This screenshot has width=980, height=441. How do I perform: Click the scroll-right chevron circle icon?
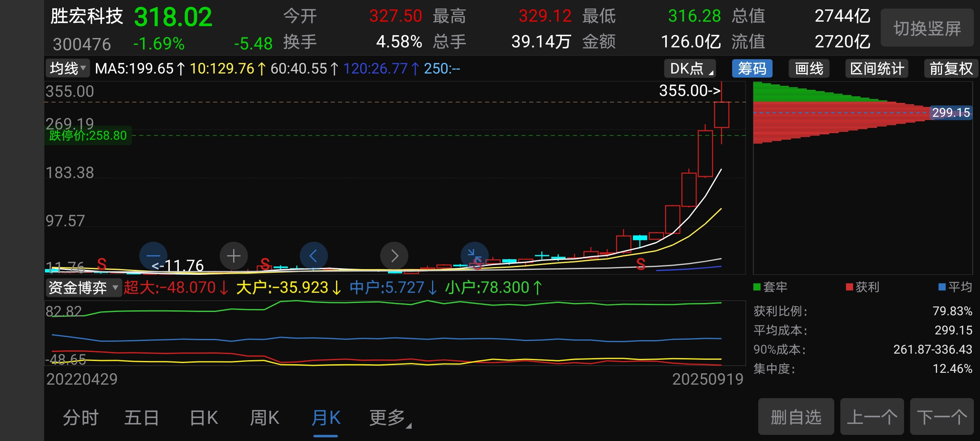(394, 256)
